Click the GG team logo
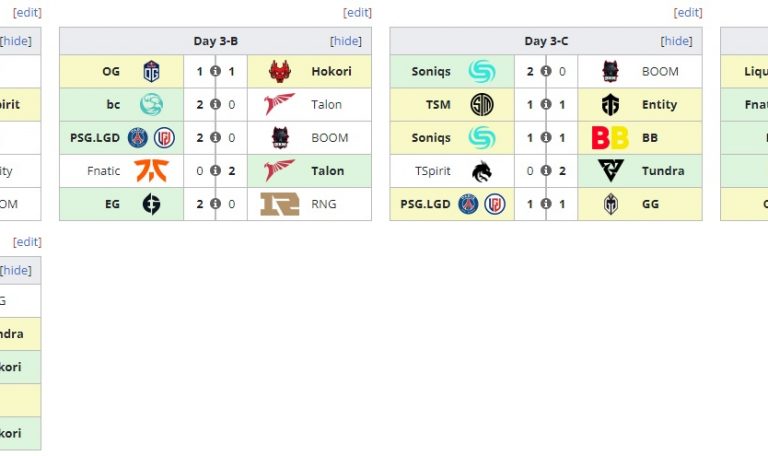 (610, 203)
